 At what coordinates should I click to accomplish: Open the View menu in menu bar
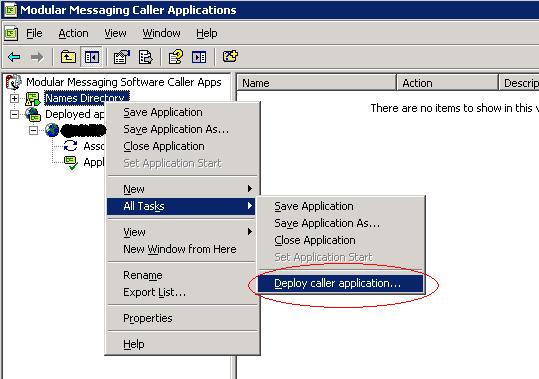tap(115, 33)
